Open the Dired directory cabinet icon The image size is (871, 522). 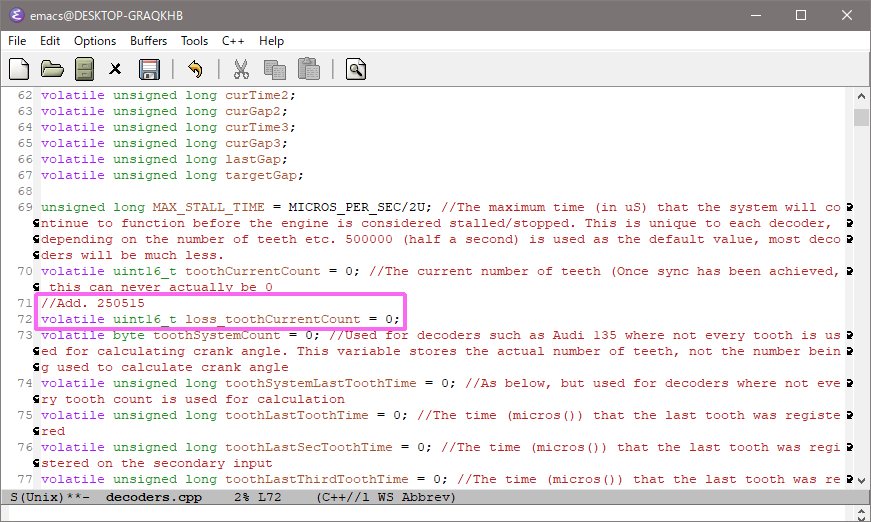click(x=84, y=69)
